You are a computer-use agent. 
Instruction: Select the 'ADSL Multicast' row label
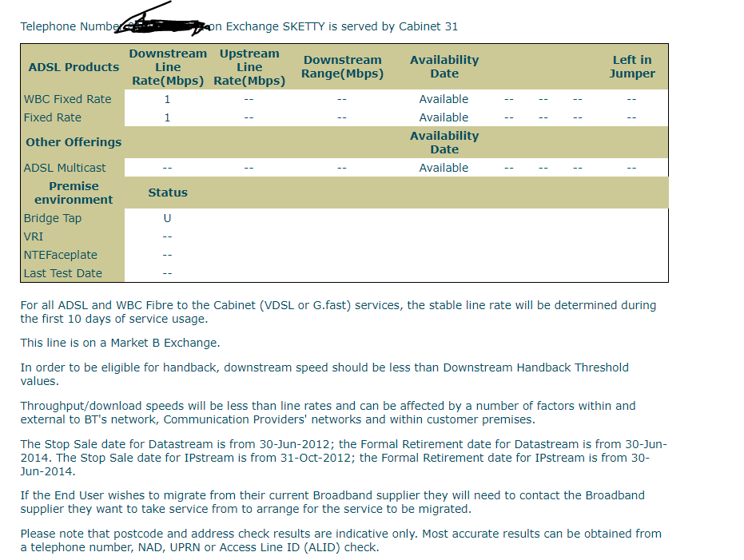(x=65, y=168)
